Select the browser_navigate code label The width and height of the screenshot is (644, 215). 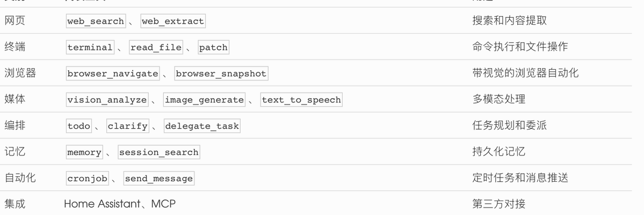click(x=113, y=73)
